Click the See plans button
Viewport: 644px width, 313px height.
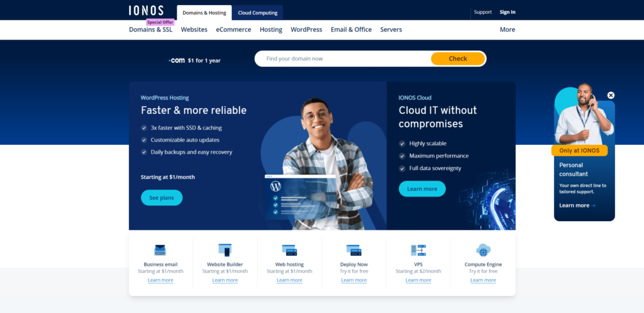[162, 198]
